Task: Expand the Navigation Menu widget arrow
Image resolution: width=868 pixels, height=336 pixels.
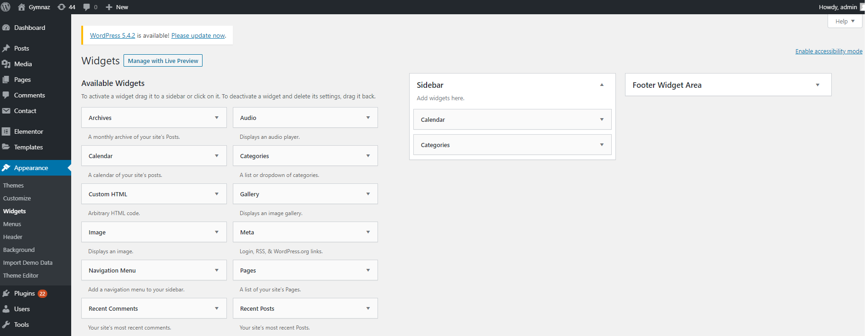Action: [x=217, y=270]
